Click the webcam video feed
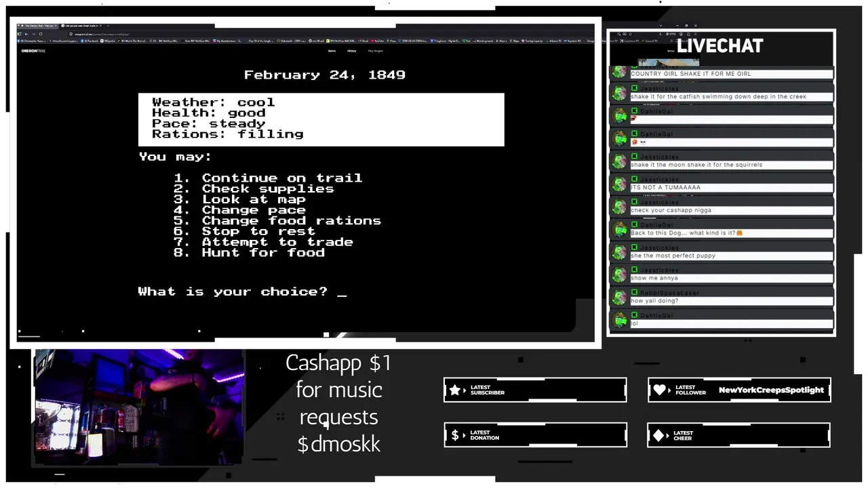 (x=138, y=407)
